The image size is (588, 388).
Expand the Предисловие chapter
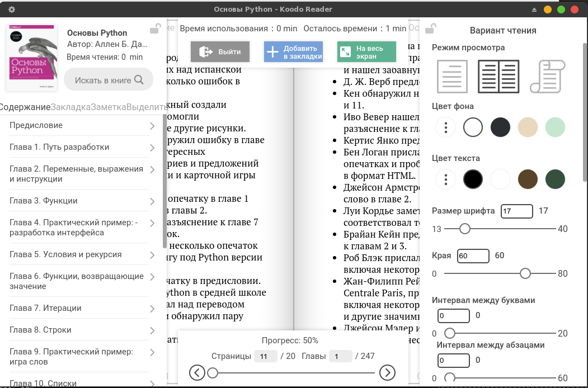pos(152,126)
